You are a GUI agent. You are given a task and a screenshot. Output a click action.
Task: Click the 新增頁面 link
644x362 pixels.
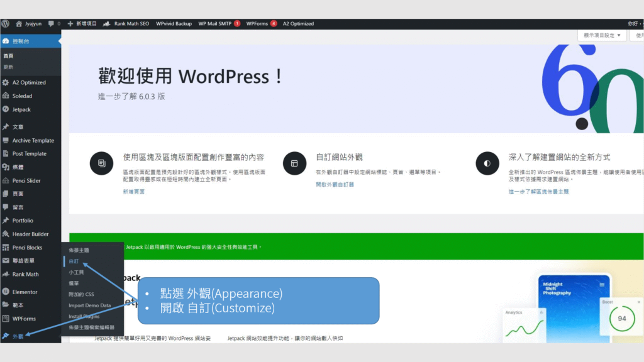[133, 192]
